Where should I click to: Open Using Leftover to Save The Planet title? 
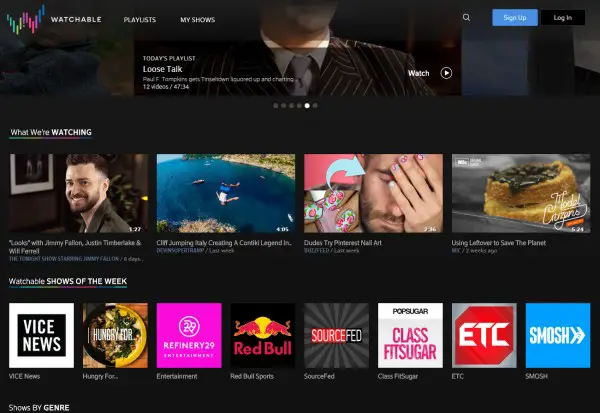[x=499, y=243]
